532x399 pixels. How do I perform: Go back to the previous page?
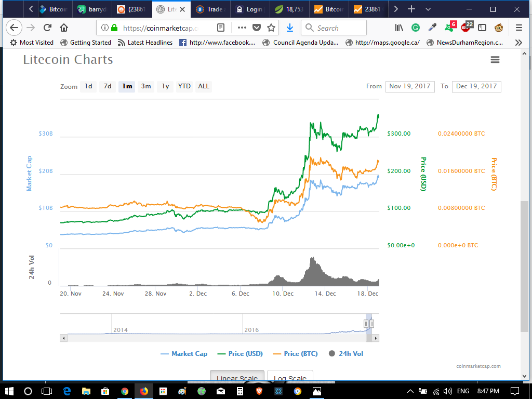coord(14,28)
